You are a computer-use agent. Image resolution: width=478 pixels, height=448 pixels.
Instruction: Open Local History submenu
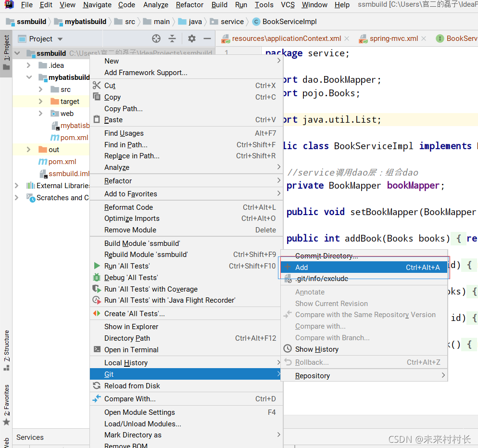(x=185, y=362)
